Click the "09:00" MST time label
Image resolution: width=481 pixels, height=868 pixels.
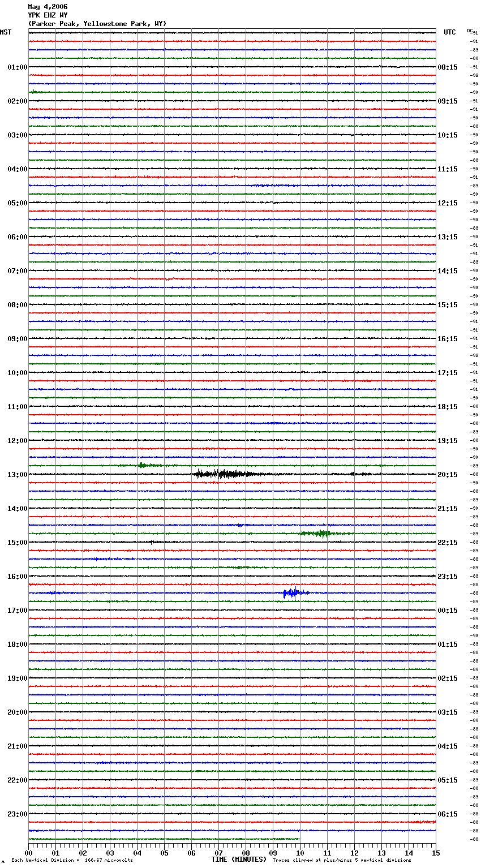(x=18, y=339)
